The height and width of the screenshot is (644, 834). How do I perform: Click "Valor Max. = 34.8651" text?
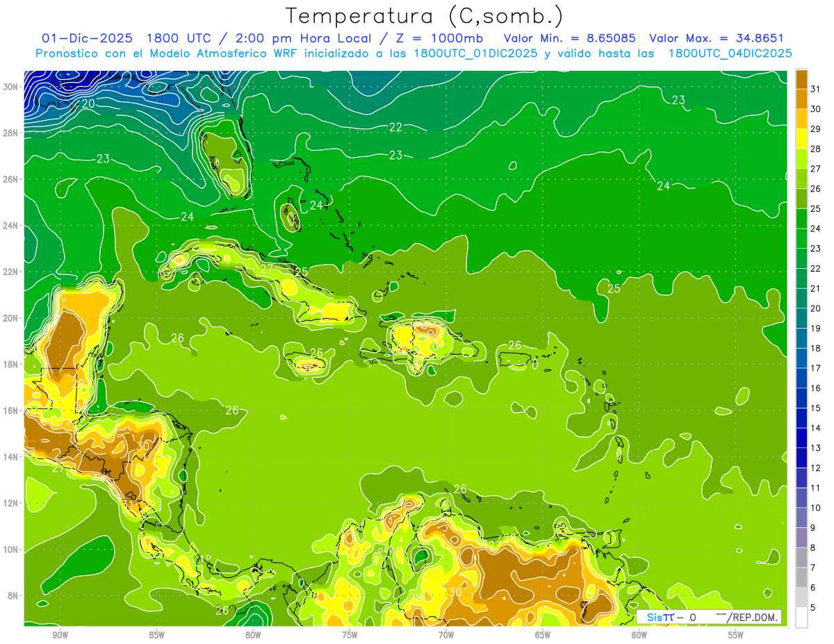click(717, 38)
